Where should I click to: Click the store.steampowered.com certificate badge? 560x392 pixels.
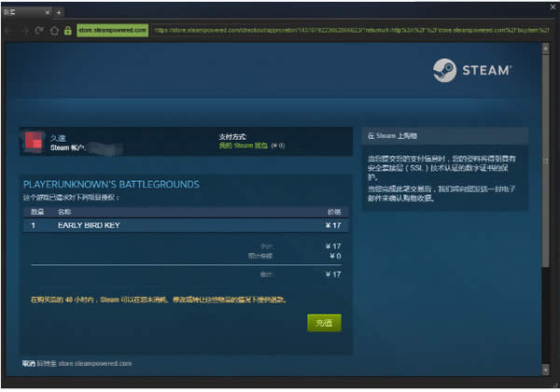click(113, 31)
